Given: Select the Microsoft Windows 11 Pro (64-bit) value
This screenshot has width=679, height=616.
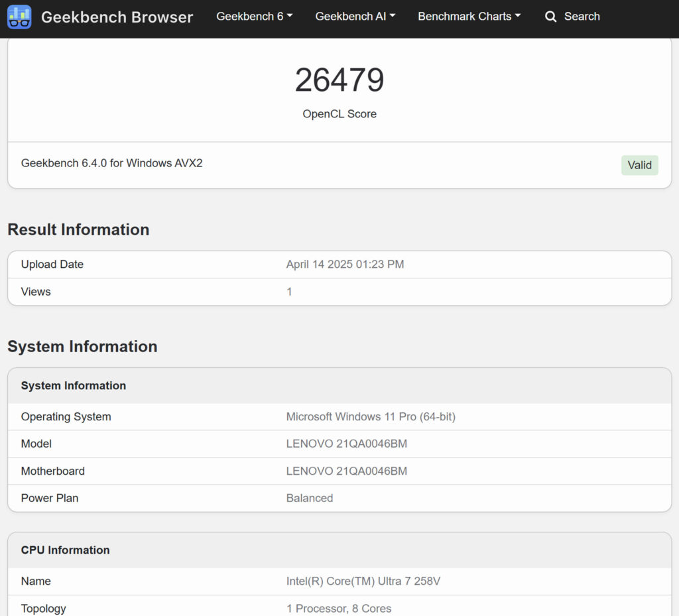Looking at the screenshot, I should point(371,416).
